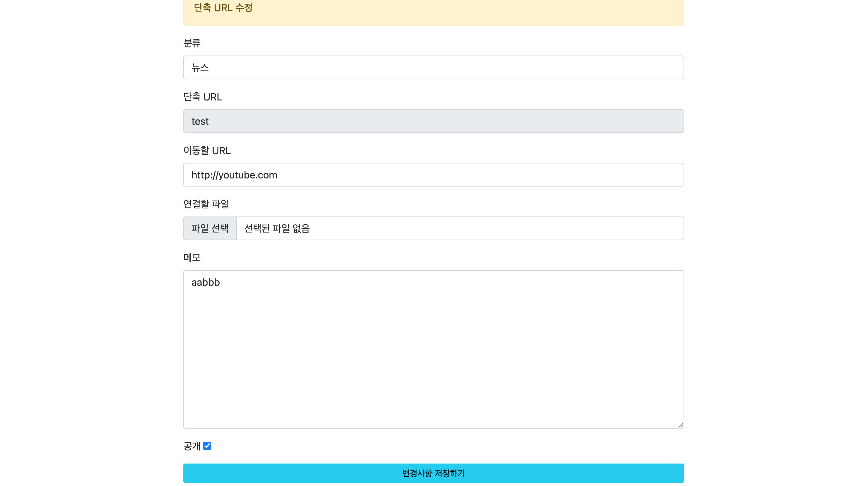Place cursor after http://youtube.com text
The image size is (868, 486).
[x=278, y=174]
